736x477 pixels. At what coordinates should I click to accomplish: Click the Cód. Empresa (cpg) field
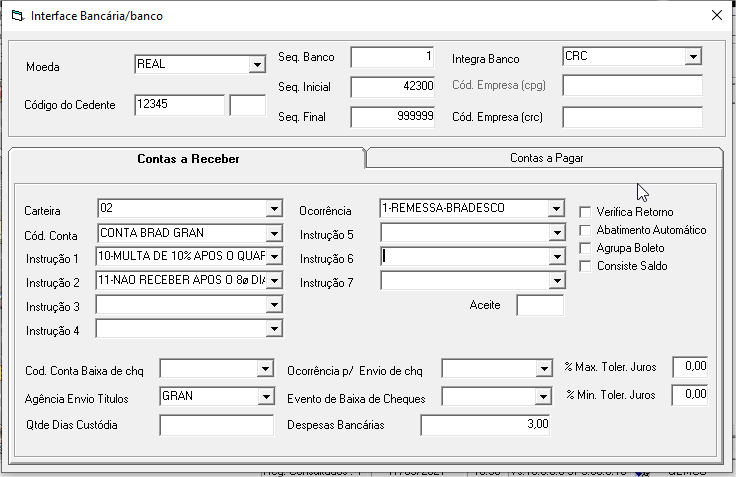pyautogui.click(x=632, y=86)
